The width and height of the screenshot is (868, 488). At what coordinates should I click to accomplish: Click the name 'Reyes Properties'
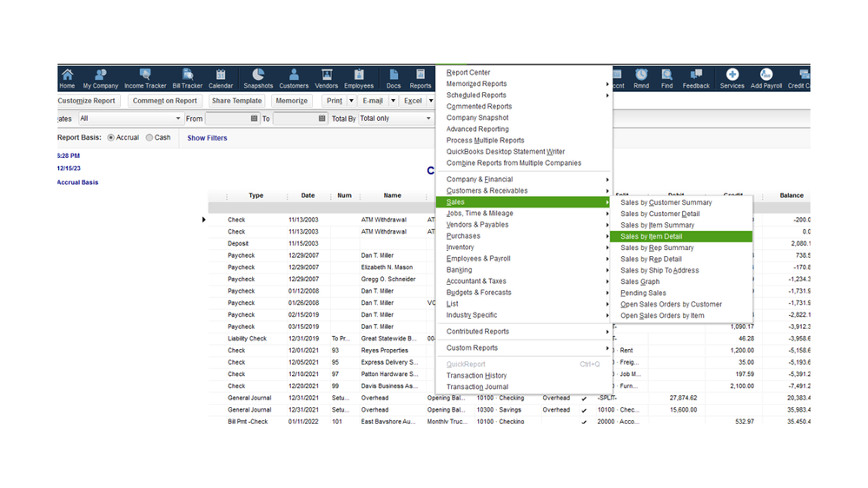coord(384,350)
